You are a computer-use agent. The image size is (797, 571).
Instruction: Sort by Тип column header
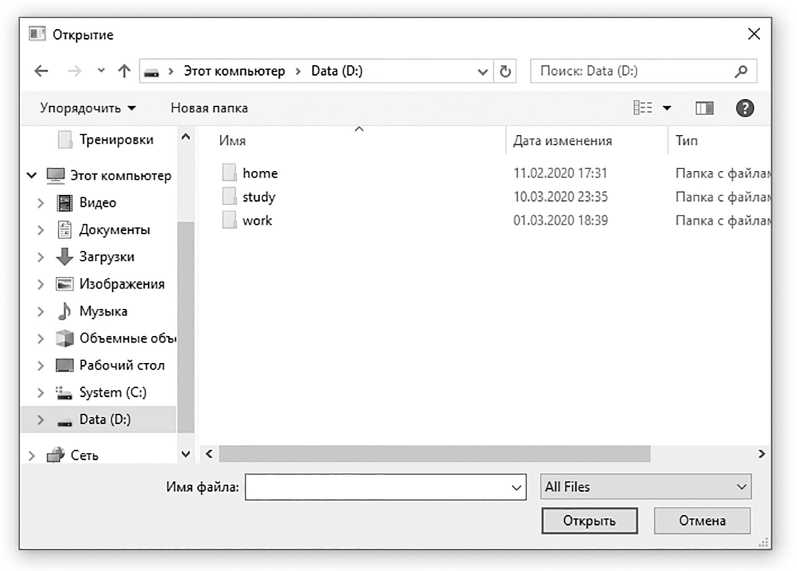click(686, 140)
